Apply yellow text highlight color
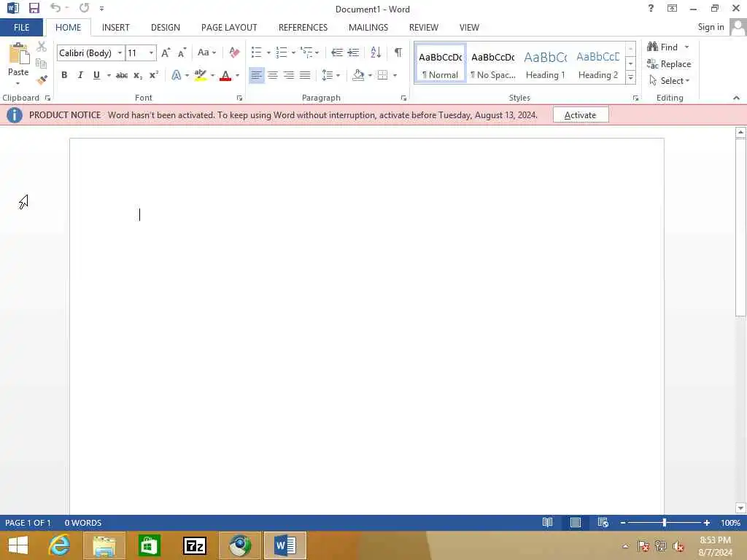The height and width of the screenshot is (560, 747). [201, 75]
